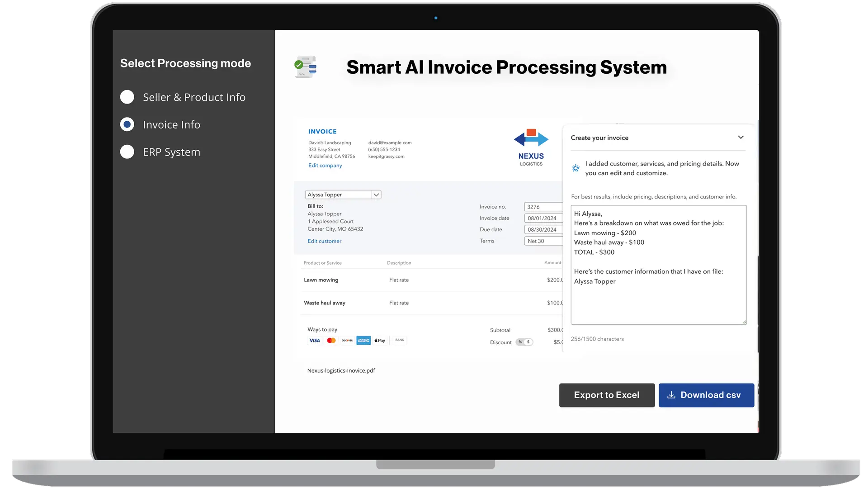Click the AI sparkle assistant icon
This screenshot has height=494, width=868.
click(576, 168)
